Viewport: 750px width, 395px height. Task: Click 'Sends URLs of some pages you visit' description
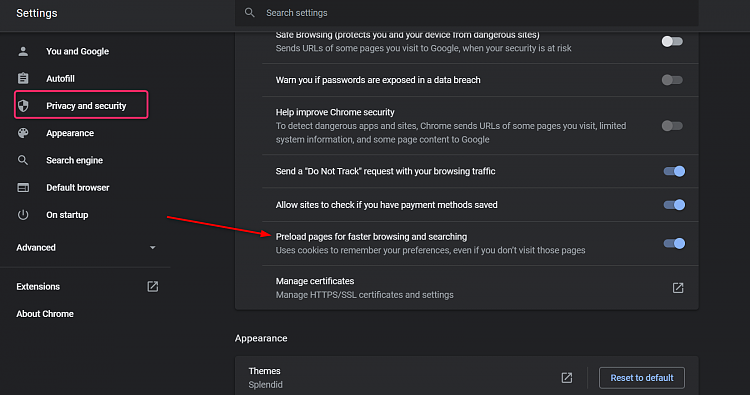point(423,48)
